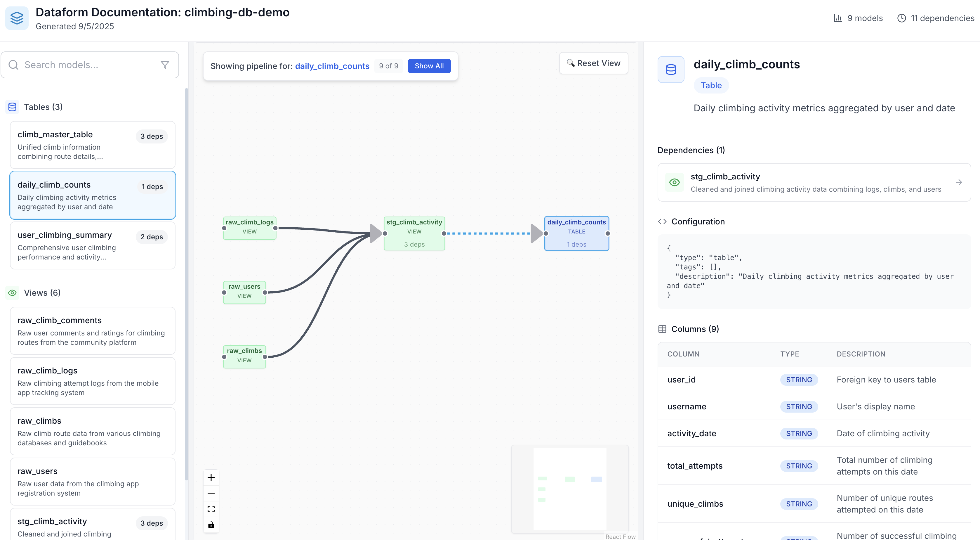
Task: Click the search magnifier icon
Action: pos(13,65)
